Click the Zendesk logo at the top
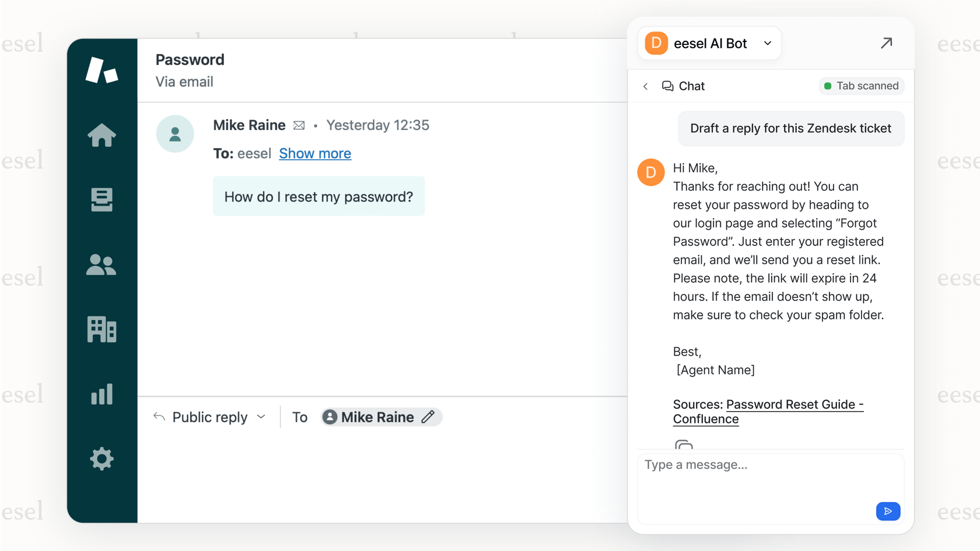 tap(102, 70)
